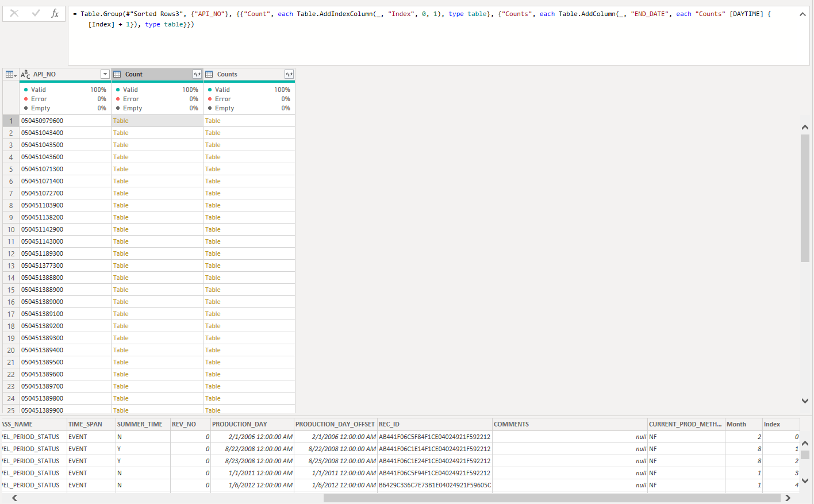Viewport: 814px width, 504px height.
Task: Click the SUMMER_TIME preview column header
Action: coord(143,424)
